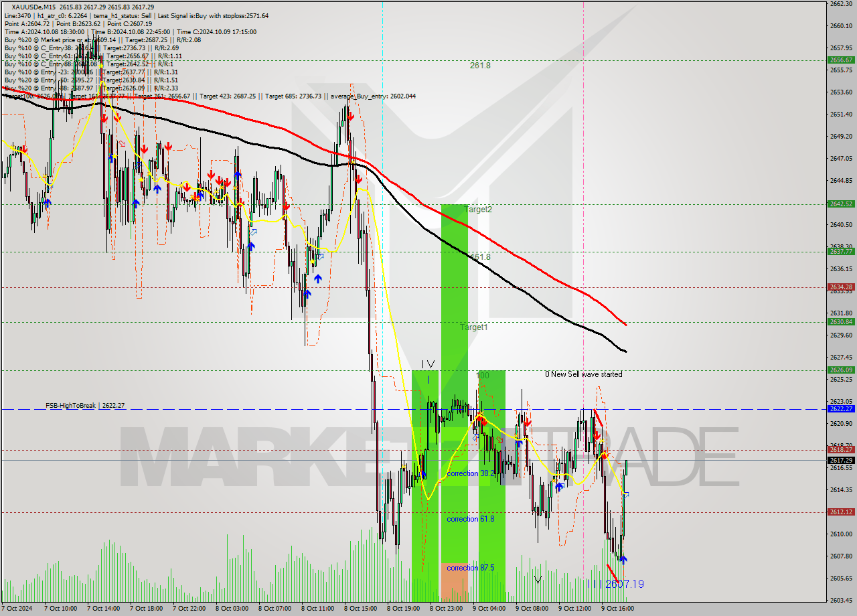Click the red 2618.27 price tag
857x616 pixels.
coord(841,450)
